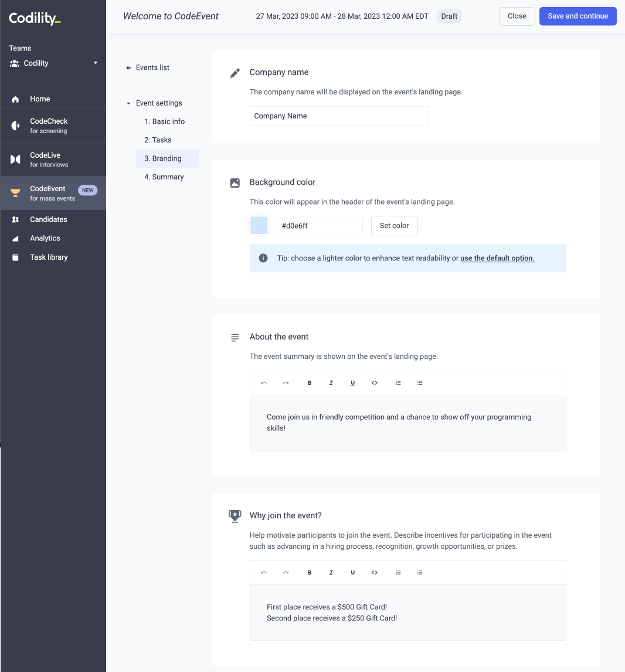The width and height of the screenshot is (625, 672).
Task: Click the NEW badge beside CodeEvent
Action: point(88,191)
